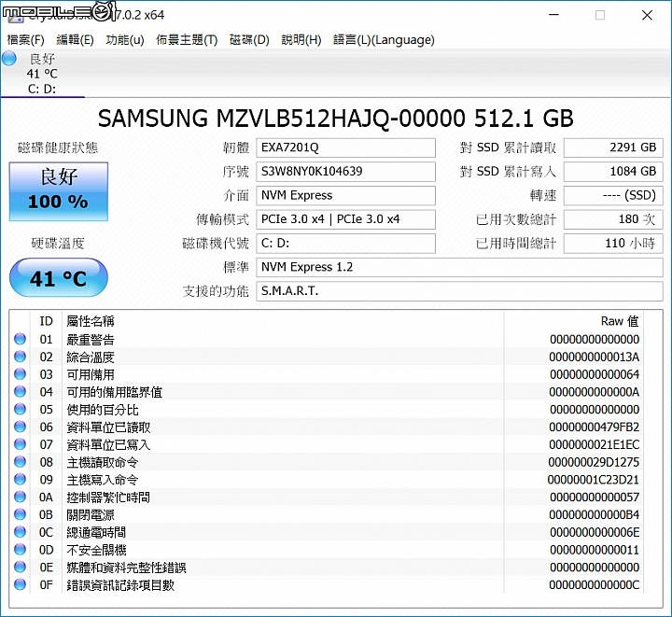This screenshot has height=617, width=672.
Task: Open the 佈景主題(T) menu
Action: click(187, 40)
